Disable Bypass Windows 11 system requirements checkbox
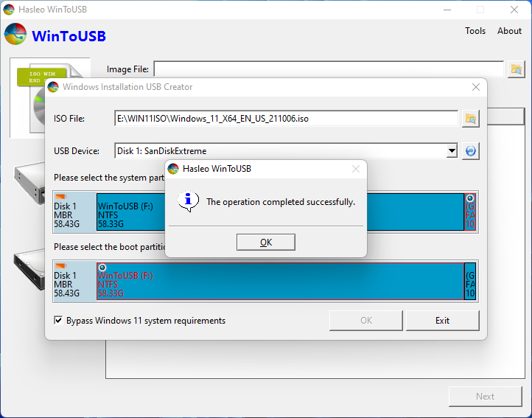 point(59,321)
